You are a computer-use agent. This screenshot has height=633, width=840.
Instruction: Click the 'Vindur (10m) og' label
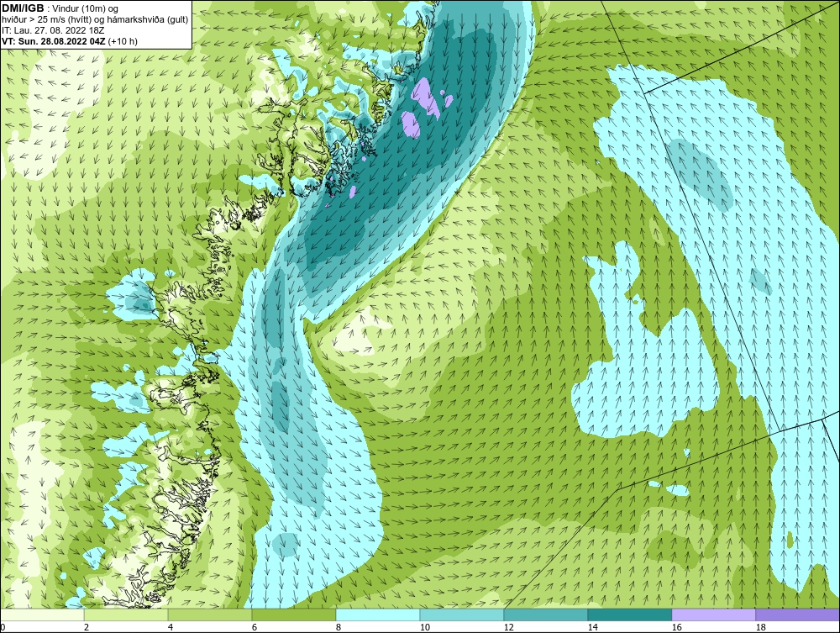point(85,8)
